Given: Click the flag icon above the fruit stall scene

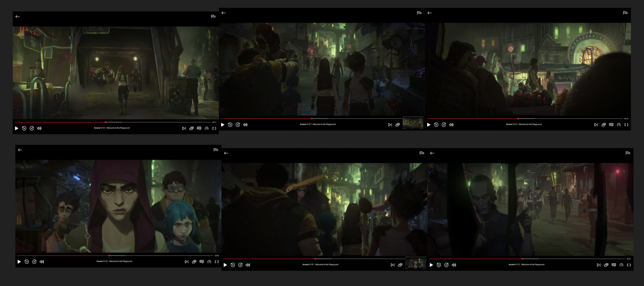Looking at the screenshot, I should (625, 13).
